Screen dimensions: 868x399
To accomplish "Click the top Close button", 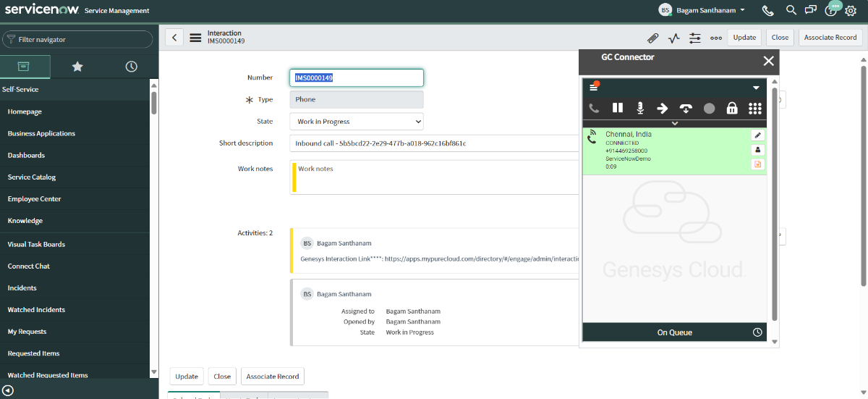I will coord(780,38).
